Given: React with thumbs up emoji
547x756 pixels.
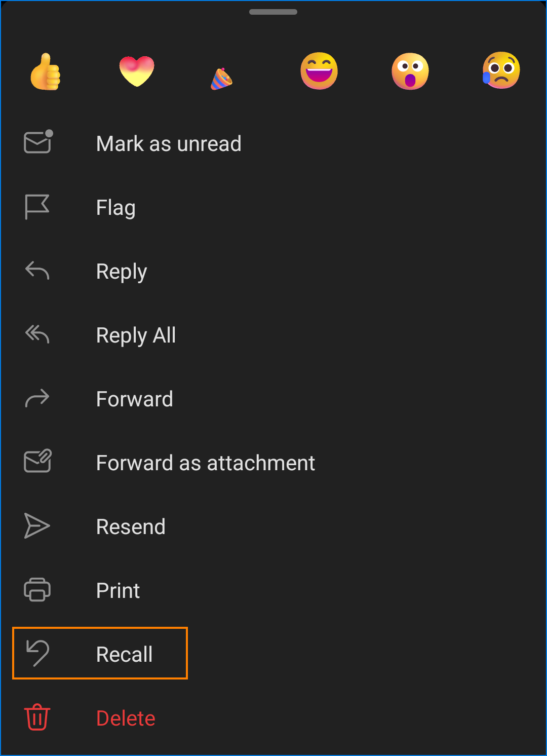Looking at the screenshot, I should [x=46, y=71].
